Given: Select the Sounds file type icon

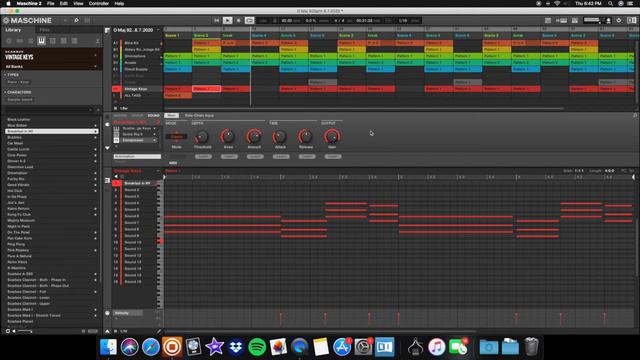Looking at the screenshot, I should [x=31, y=41].
